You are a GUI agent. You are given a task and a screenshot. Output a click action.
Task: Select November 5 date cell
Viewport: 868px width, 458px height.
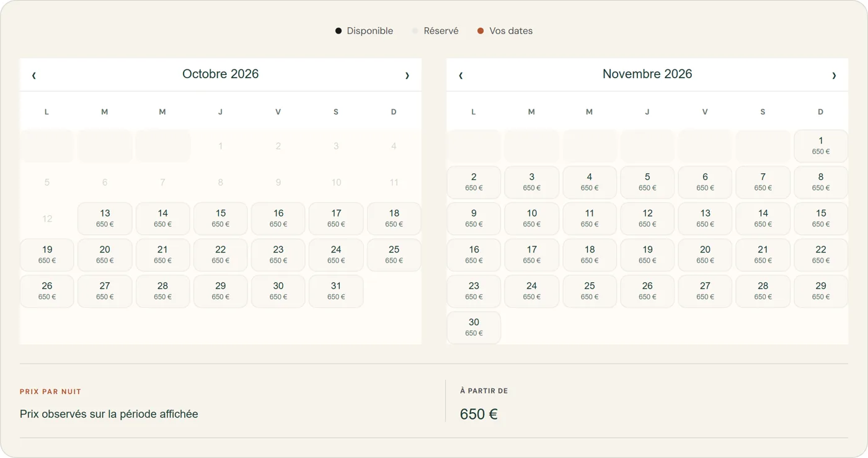(x=647, y=182)
